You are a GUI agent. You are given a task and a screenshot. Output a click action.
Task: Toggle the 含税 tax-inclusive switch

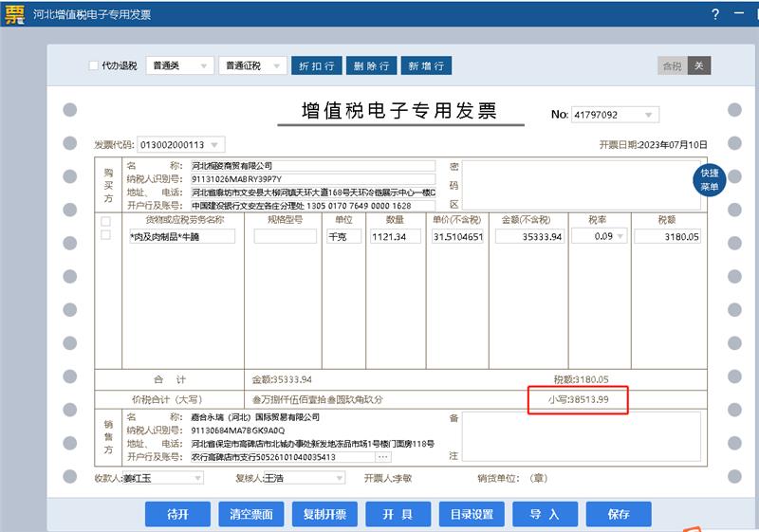(672, 65)
